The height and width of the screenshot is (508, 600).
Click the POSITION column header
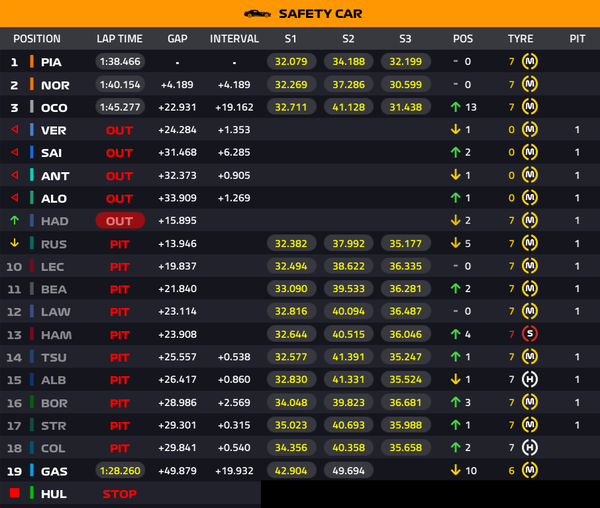[37, 39]
